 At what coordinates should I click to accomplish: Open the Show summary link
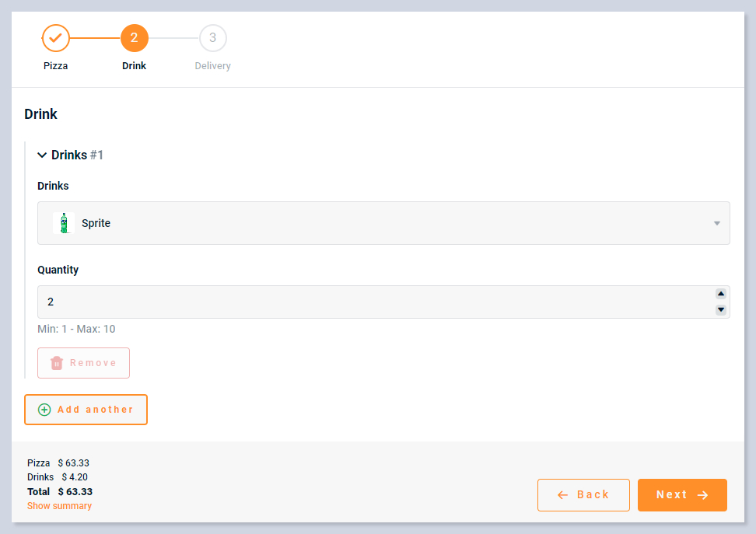59,506
